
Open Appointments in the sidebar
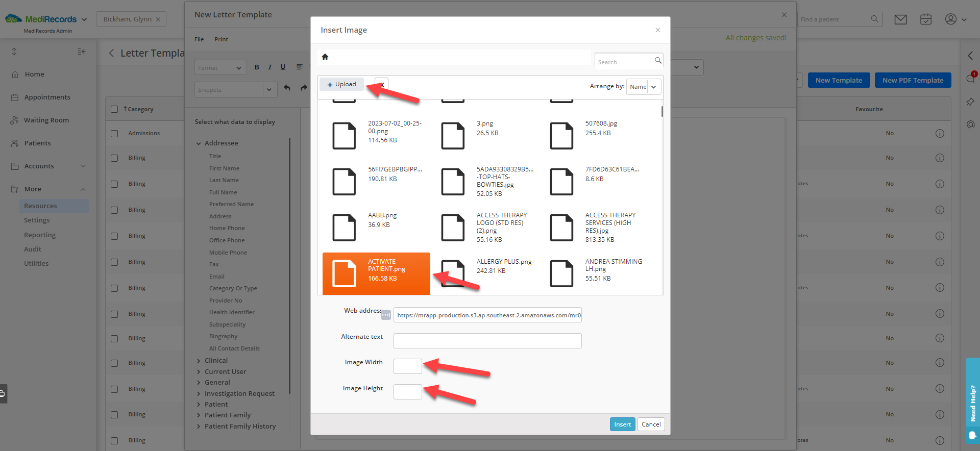47,97
